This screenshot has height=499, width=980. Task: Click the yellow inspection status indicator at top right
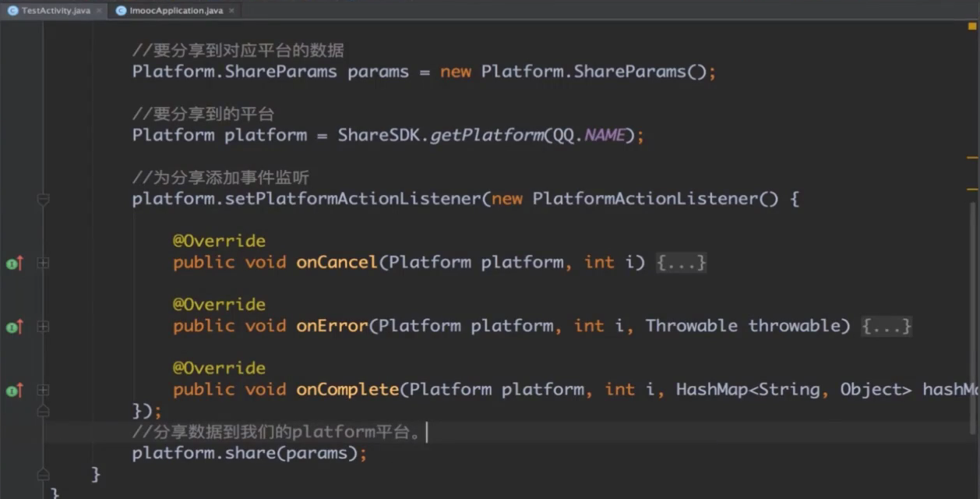tap(971, 27)
